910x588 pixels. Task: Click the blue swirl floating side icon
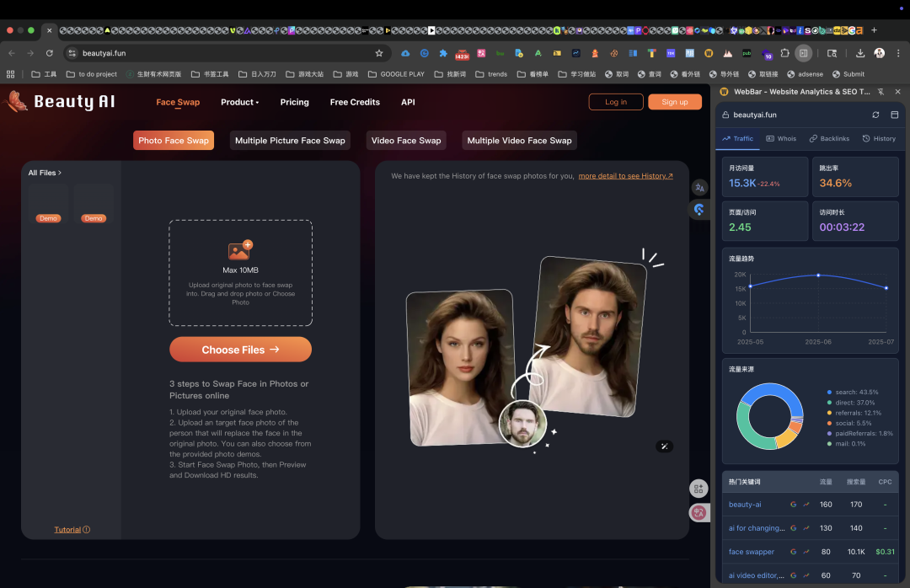699,210
